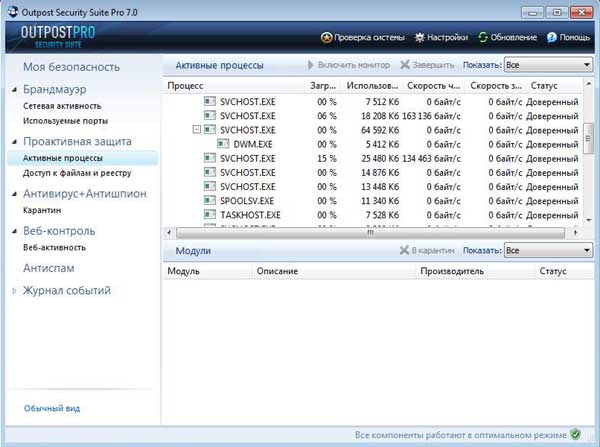Click icon of SVCHOST.EXE using 64 592 Кб

point(210,129)
